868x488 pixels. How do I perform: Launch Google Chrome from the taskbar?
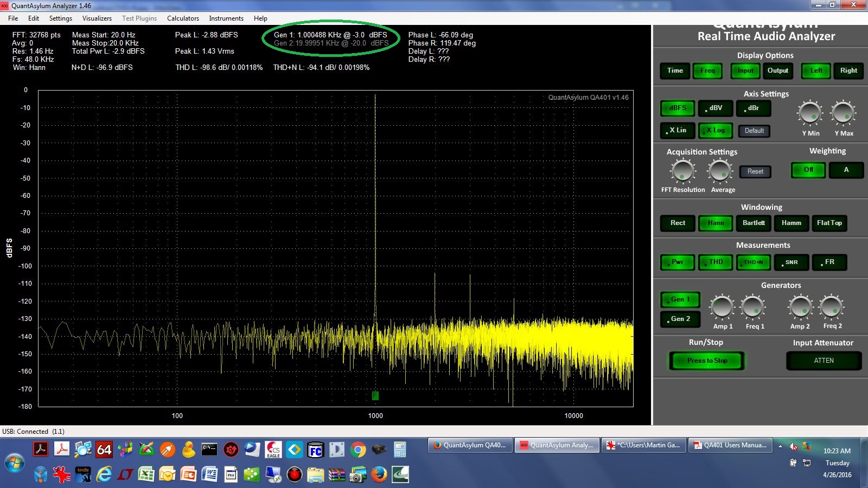tap(358, 450)
